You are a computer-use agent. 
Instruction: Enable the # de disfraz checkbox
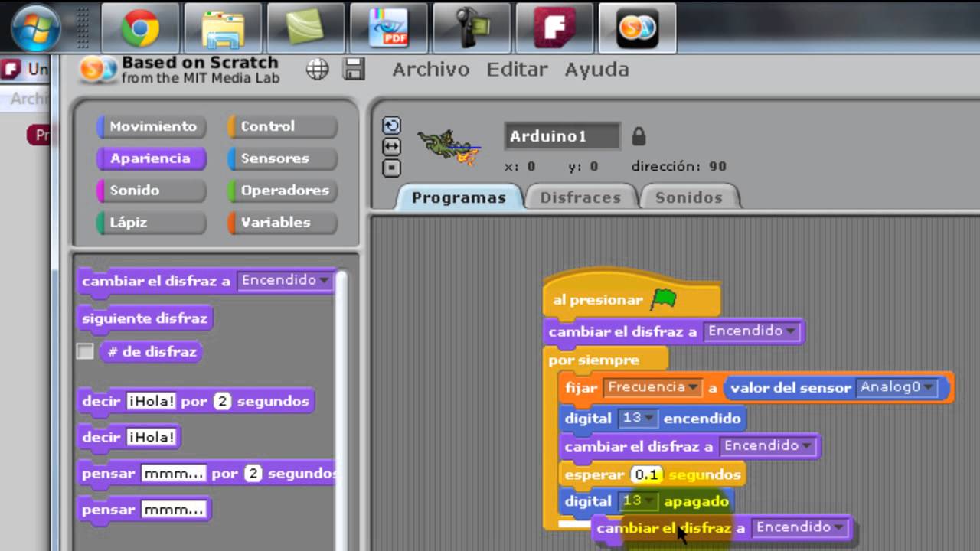coord(85,352)
